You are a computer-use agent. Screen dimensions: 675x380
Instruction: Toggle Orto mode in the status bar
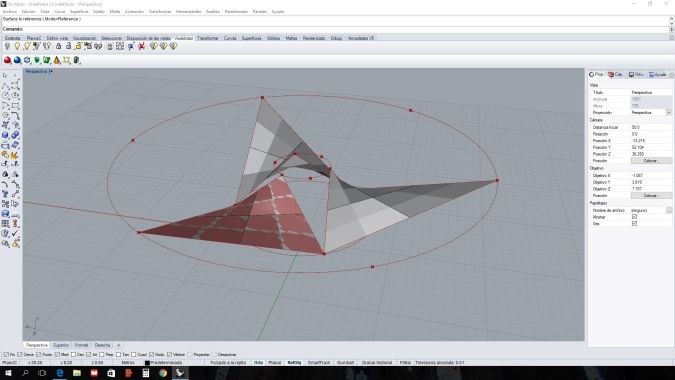point(258,363)
